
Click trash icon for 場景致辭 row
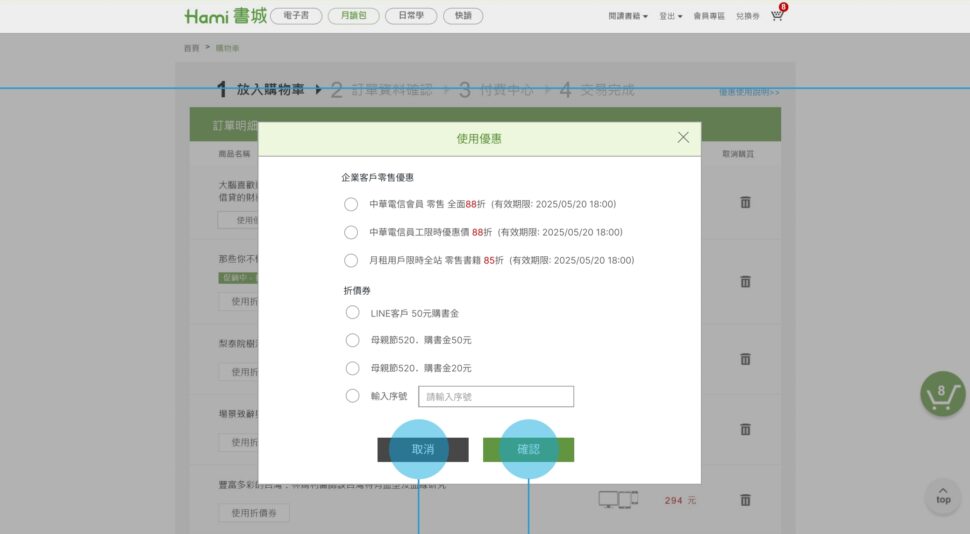point(745,429)
